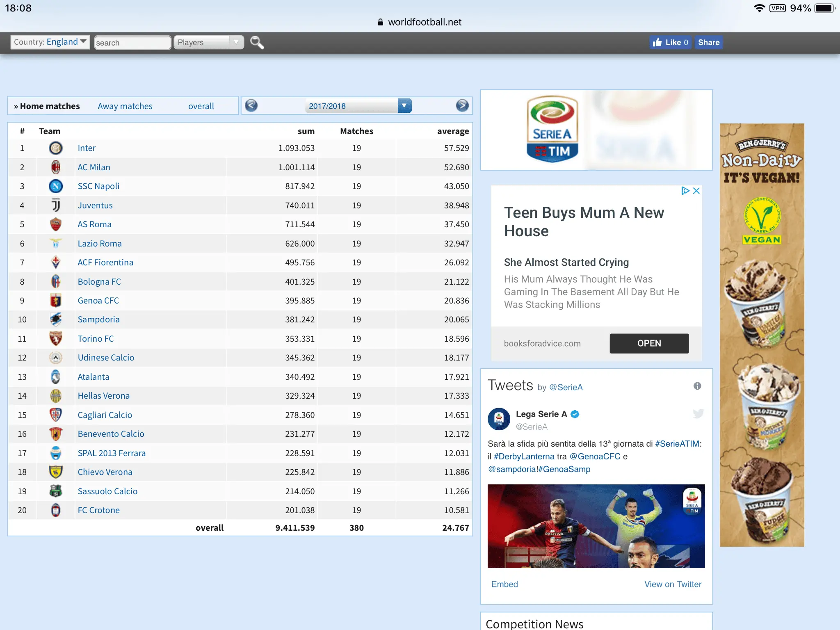Click the magnifying glass search icon
This screenshot has width=840, height=630.
click(257, 42)
